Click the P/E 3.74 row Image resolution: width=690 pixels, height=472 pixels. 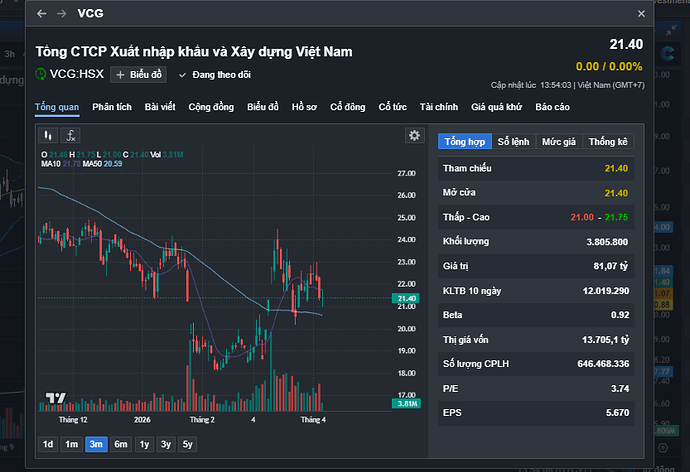coord(536,388)
